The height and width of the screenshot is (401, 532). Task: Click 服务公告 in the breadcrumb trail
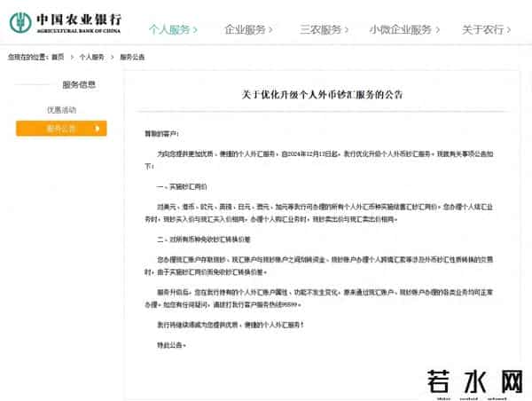tap(131, 57)
